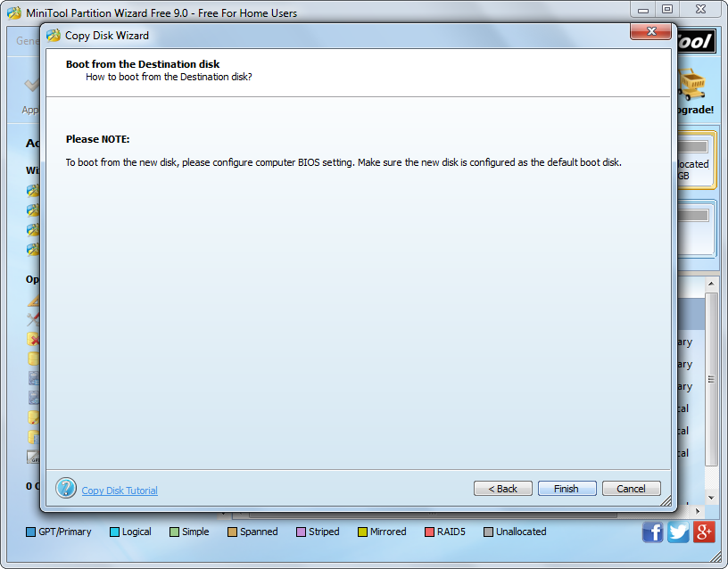The image size is (728, 569).
Task: Click the shopping cart Upgrade icon
Action: click(692, 84)
